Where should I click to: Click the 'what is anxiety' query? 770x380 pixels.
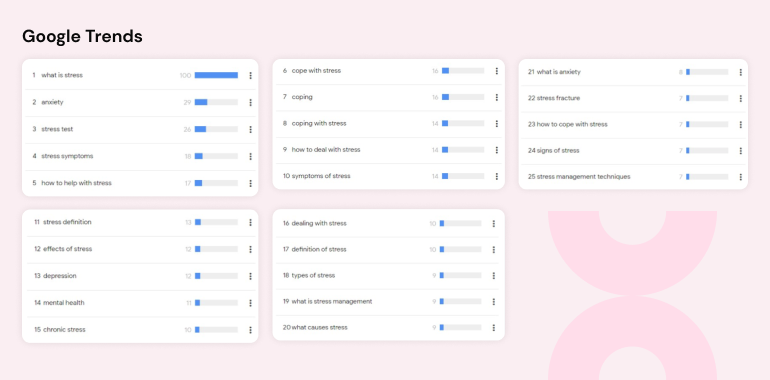pyautogui.click(x=559, y=72)
